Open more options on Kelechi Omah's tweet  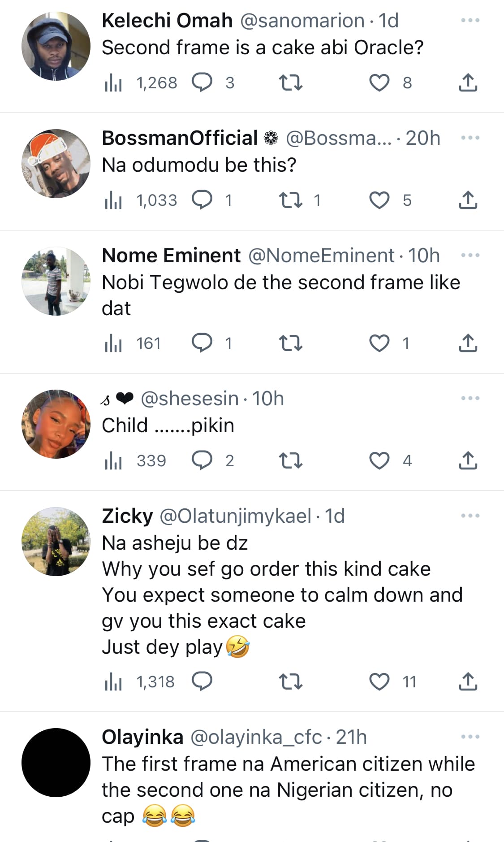pyautogui.click(x=470, y=21)
